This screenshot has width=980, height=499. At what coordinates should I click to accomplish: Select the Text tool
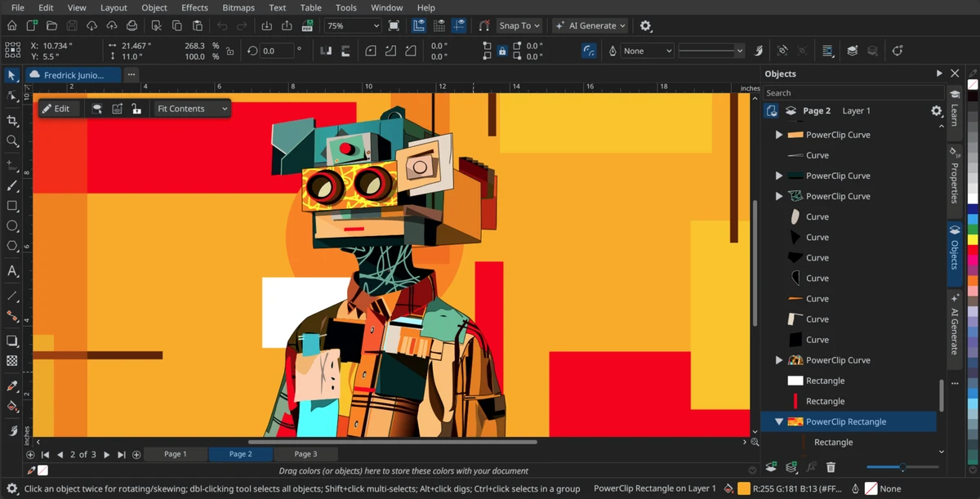pyautogui.click(x=12, y=271)
